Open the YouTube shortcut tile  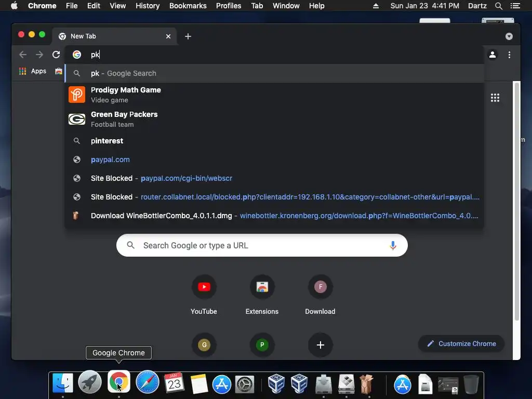point(204,295)
